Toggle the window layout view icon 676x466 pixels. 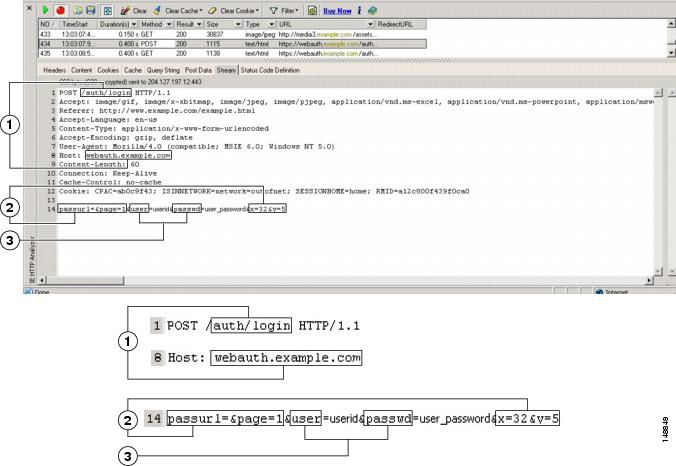(107, 10)
